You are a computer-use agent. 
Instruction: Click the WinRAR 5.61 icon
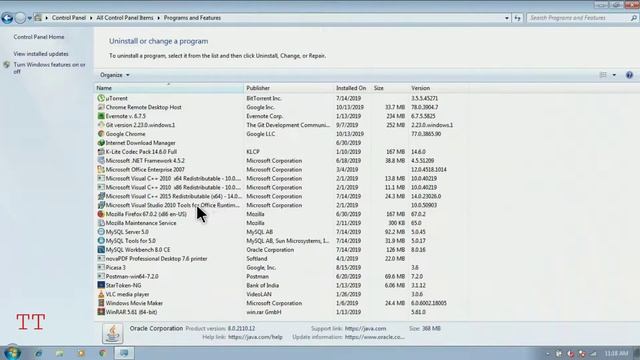tap(101, 312)
